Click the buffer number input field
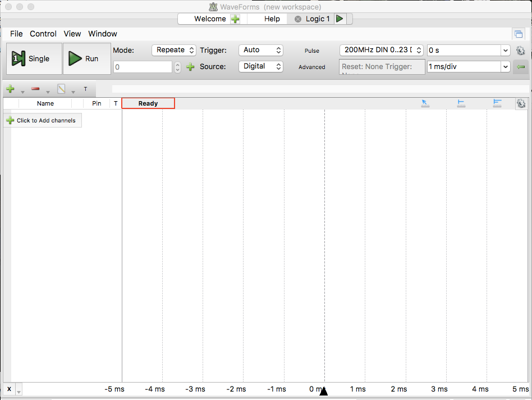 (143, 67)
